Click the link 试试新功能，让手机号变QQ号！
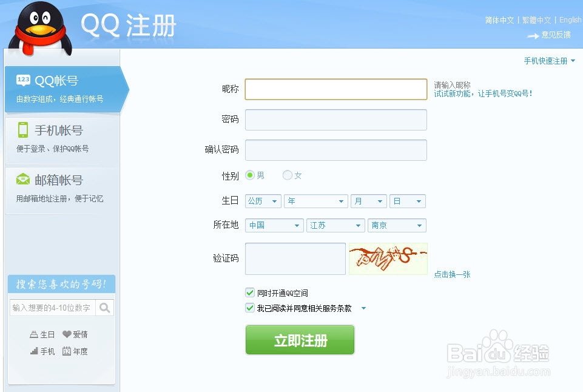 483,93
